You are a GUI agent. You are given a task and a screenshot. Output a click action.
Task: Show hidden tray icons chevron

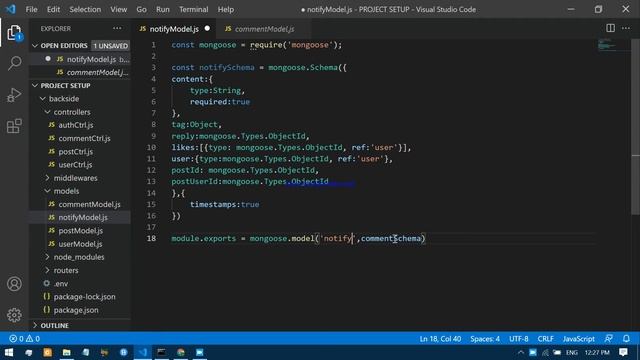click(x=521, y=352)
